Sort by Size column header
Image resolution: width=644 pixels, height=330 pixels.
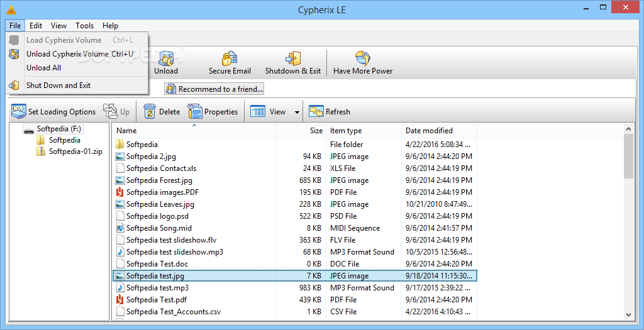(x=301, y=131)
